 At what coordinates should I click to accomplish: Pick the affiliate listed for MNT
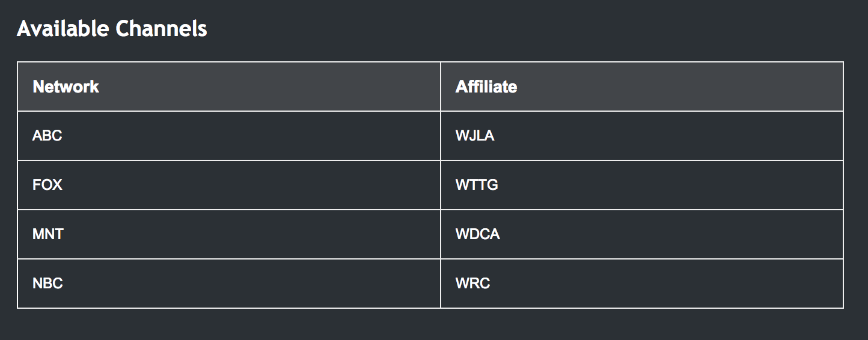point(477,234)
